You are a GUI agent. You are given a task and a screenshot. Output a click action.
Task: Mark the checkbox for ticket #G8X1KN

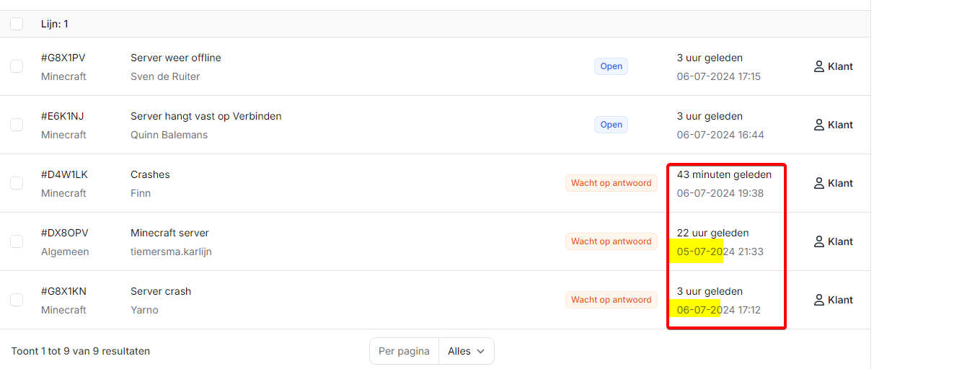click(17, 300)
